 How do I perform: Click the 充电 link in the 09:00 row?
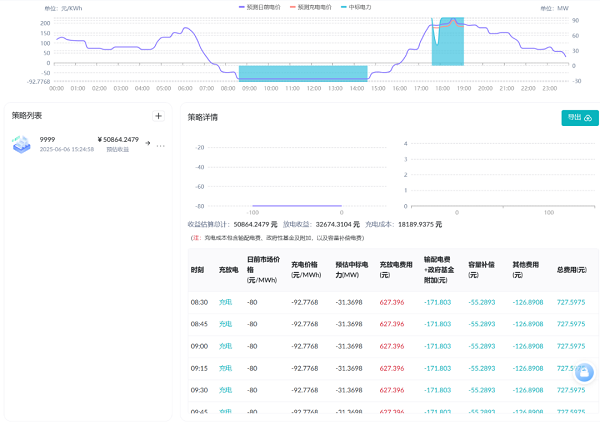pyautogui.click(x=225, y=346)
